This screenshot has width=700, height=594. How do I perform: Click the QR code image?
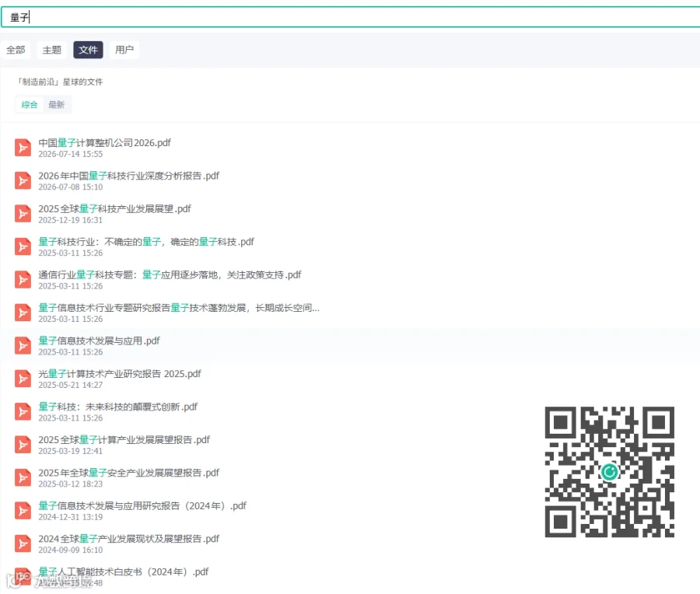(609, 472)
